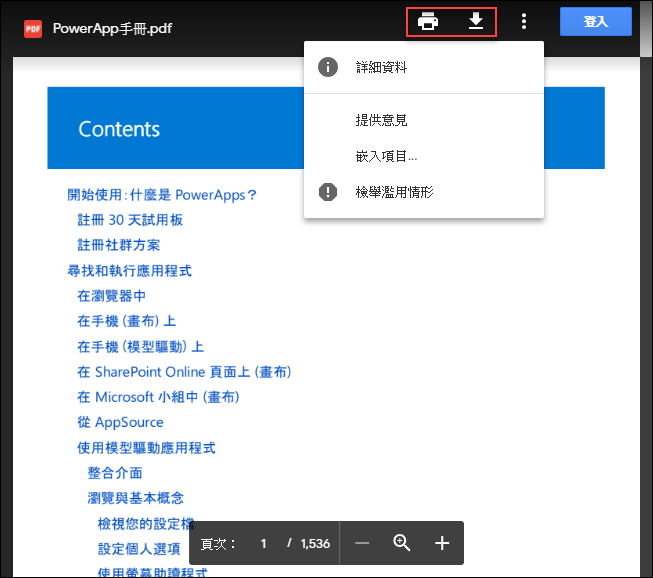Zoom in with the plus icon
Screen dimensions: 653x578
coord(442,543)
